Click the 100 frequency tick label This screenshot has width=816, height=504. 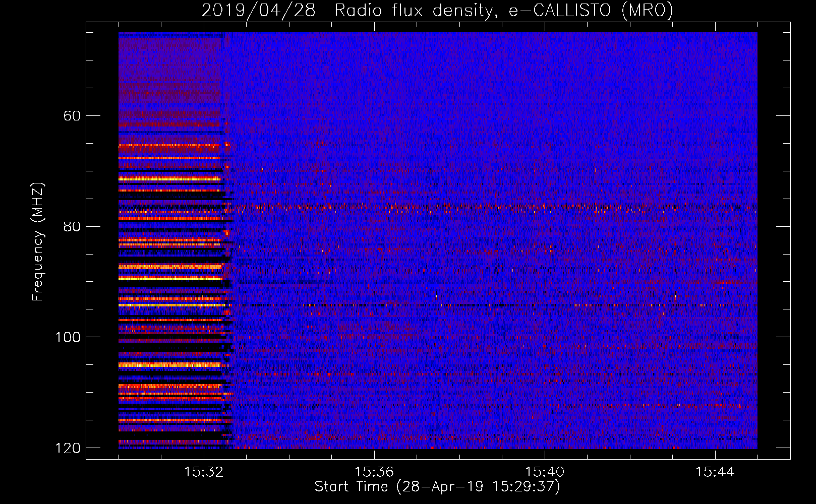click(68, 337)
